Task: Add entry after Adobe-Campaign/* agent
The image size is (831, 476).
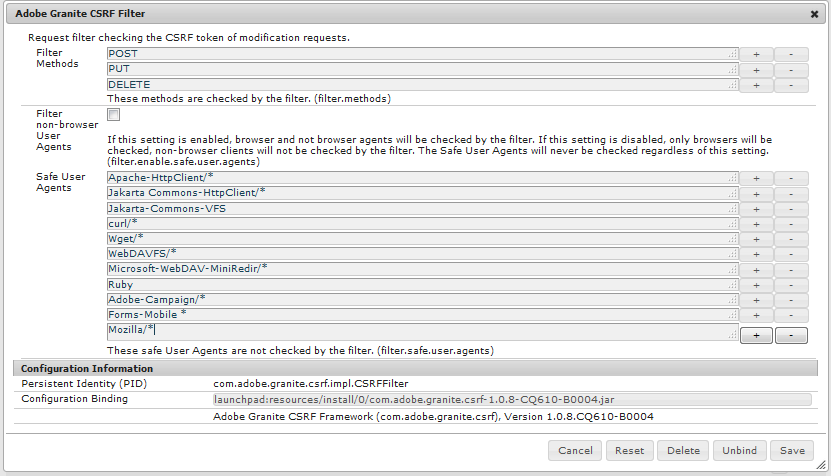Action: click(756, 300)
